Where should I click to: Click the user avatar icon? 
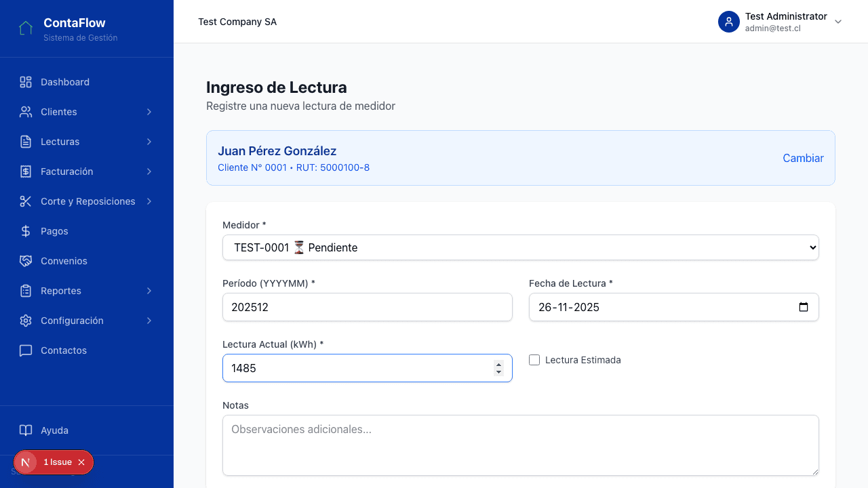click(x=729, y=22)
